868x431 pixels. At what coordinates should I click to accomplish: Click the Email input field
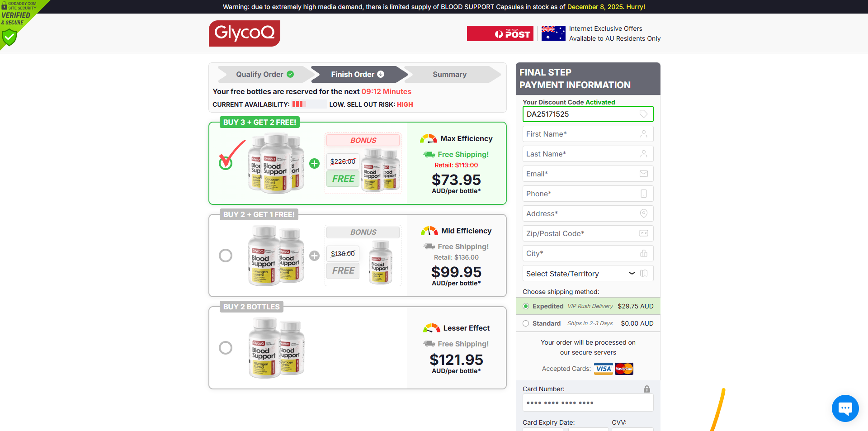[588, 174]
